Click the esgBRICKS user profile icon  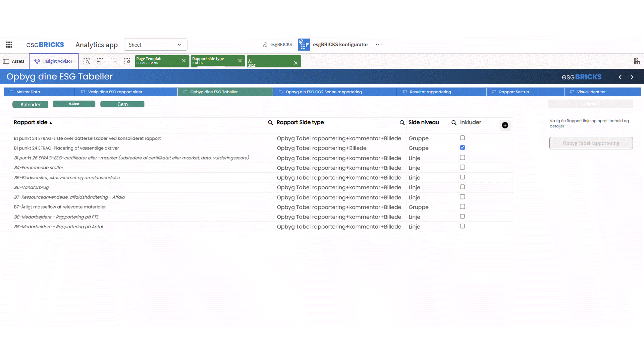click(x=265, y=45)
